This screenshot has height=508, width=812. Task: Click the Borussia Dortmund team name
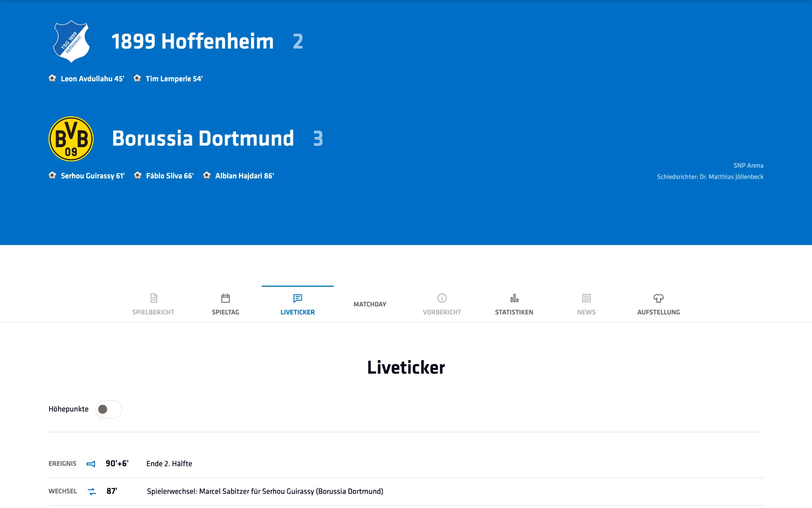(203, 139)
